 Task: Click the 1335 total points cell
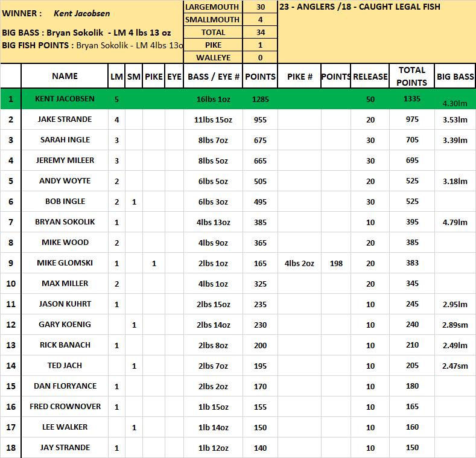[412, 99]
